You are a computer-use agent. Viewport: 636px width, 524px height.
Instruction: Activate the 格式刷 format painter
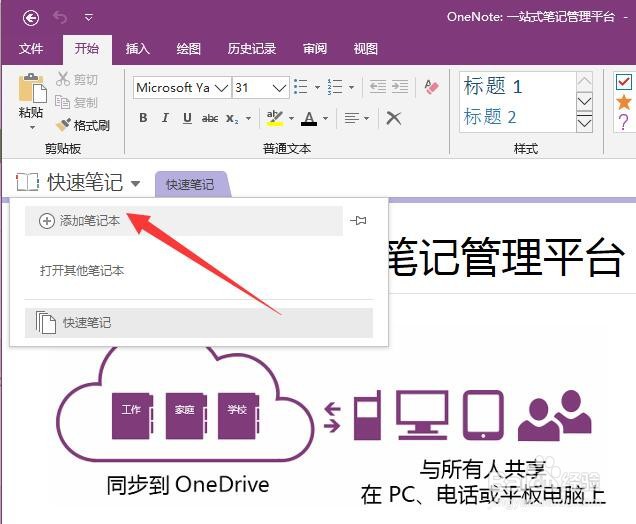pos(83,125)
